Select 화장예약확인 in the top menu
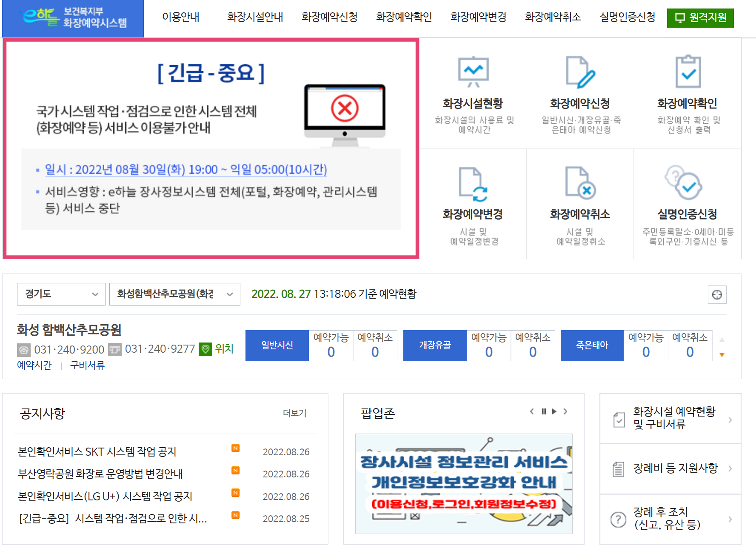 404,17
